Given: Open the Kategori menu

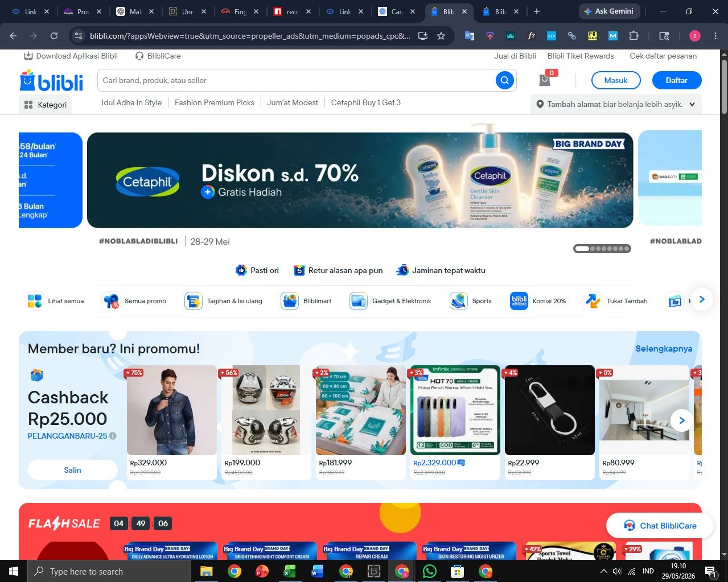Looking at the screenshot, I should 46,105.
